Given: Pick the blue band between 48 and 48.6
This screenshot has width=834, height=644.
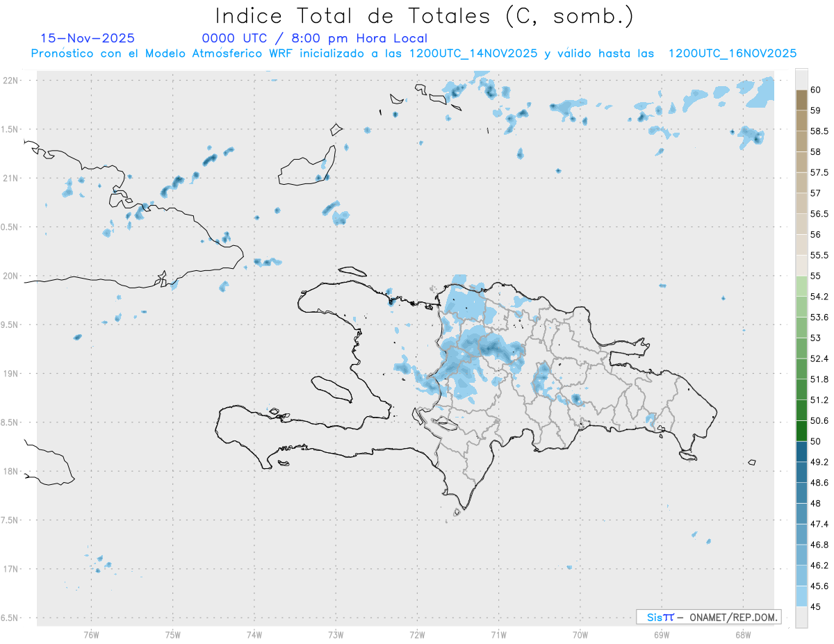Looking at the screenshot, I should click(x=801, y=493).
